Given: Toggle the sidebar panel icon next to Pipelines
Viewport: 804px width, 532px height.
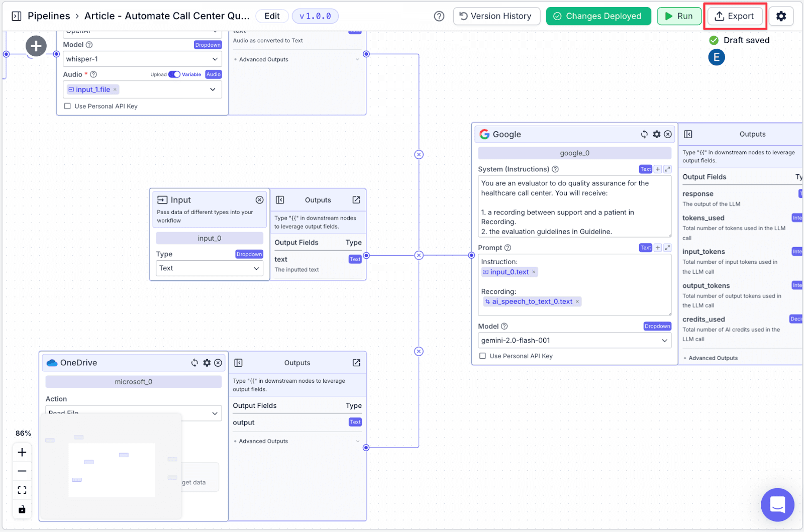Looking at the screenshot, I should 17,16.
